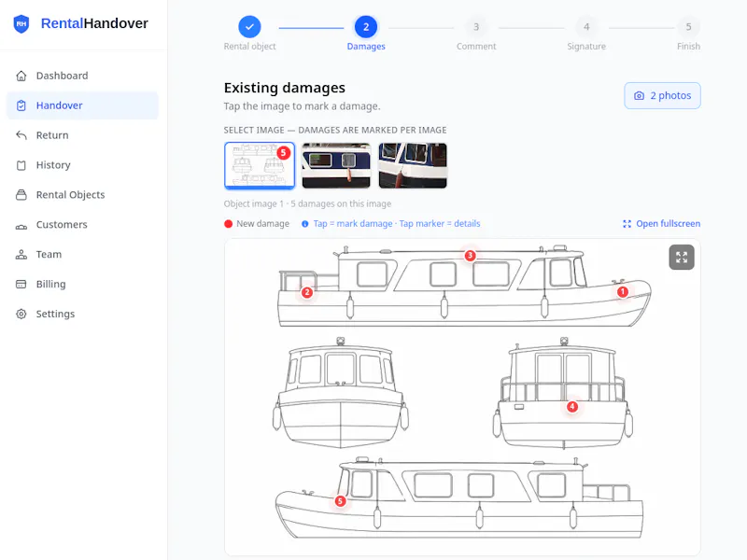The image size is (747, 560).
Task: Jump to step 4 Signature
Action: pos(586,27)
